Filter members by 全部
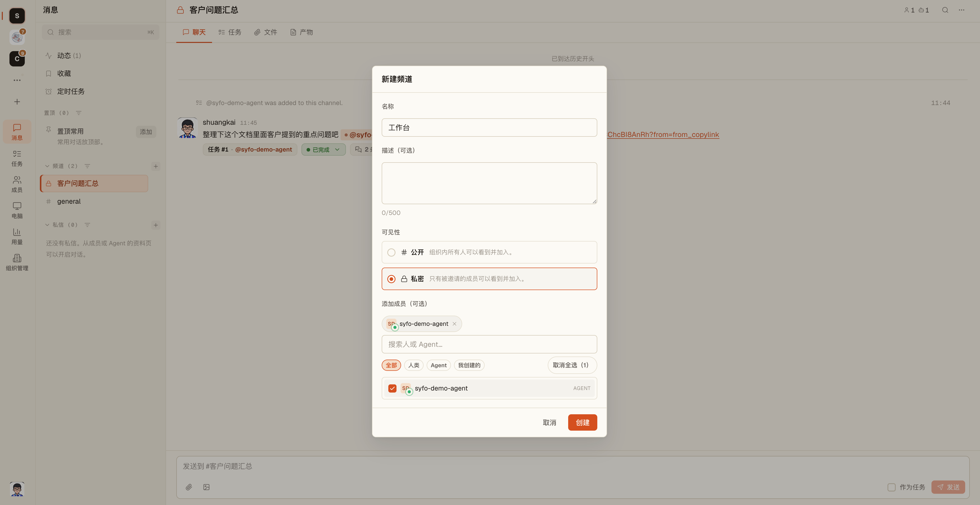Viewport: 980px width, 505px height. [x=391, y=365]
